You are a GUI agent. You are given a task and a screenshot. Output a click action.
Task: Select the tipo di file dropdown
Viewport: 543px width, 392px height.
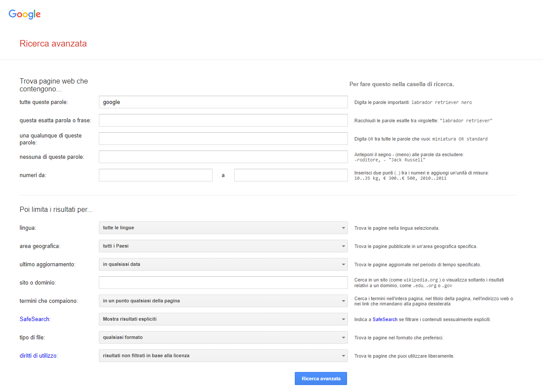[223, 338]
